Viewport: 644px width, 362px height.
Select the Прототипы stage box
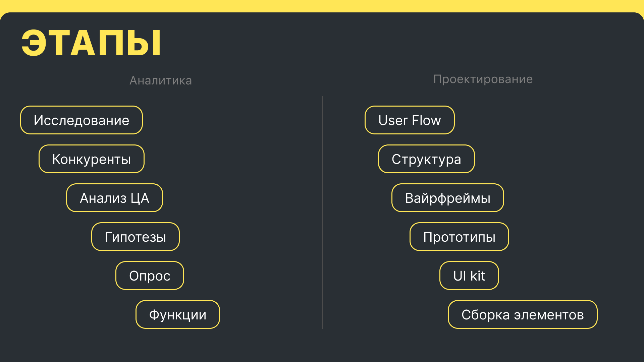(459, 237)
